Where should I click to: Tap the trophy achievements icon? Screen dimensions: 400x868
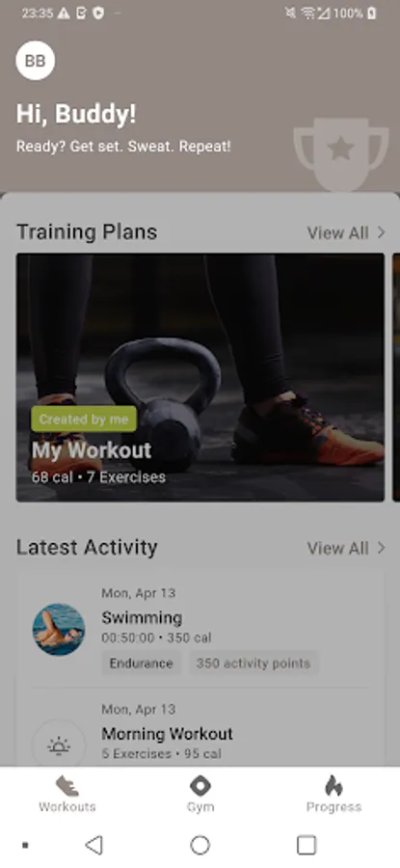(341, 154)
